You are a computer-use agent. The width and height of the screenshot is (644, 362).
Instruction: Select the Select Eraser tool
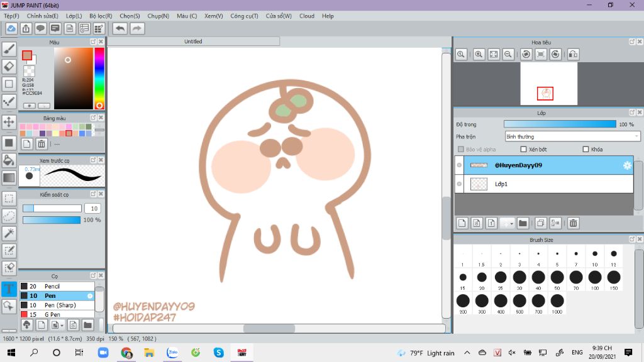click(x=9, y=268)
